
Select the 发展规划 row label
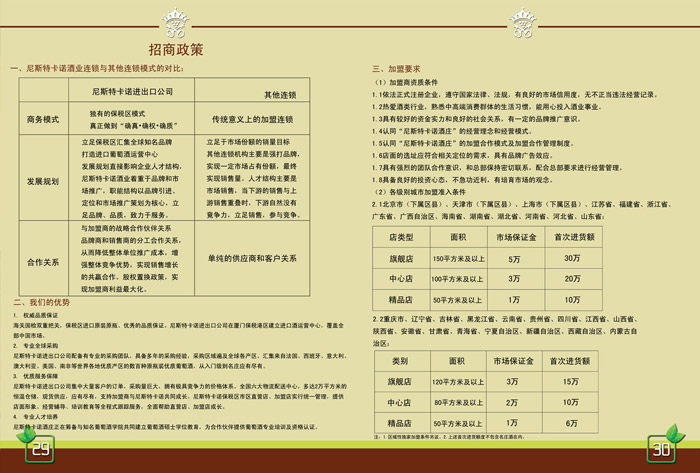[x=43, y=181]
